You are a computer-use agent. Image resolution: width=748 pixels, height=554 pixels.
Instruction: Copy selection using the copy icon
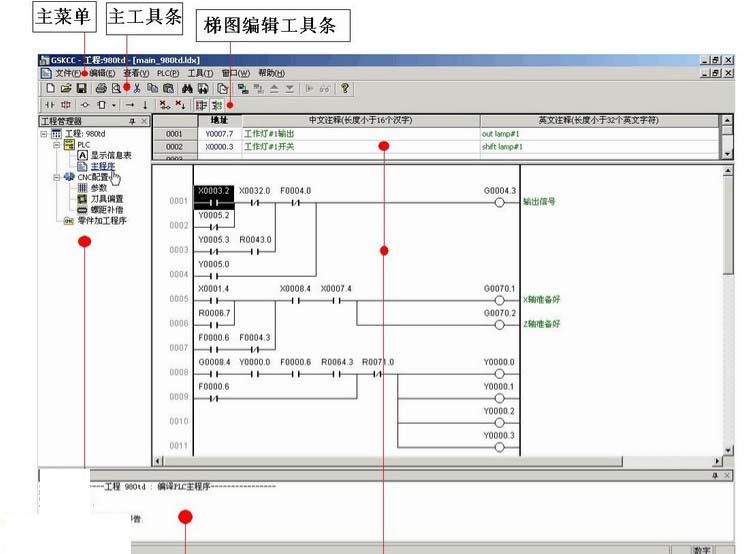(153, 88)
